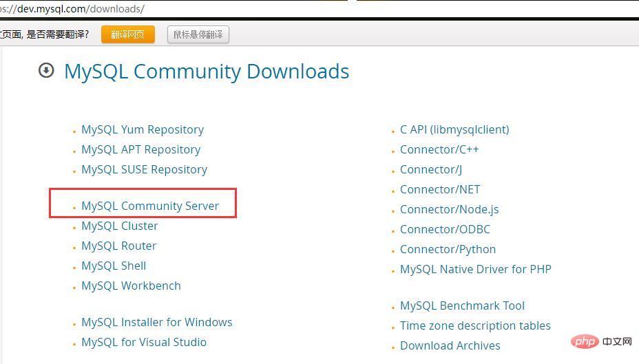Open the Download Archives link
The height and width of the screenshot is (364, 639).
pos(450,345)
